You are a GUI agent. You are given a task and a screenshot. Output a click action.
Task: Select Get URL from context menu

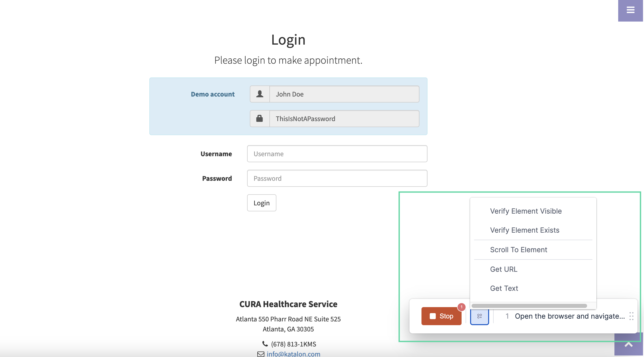pos(504,269)
